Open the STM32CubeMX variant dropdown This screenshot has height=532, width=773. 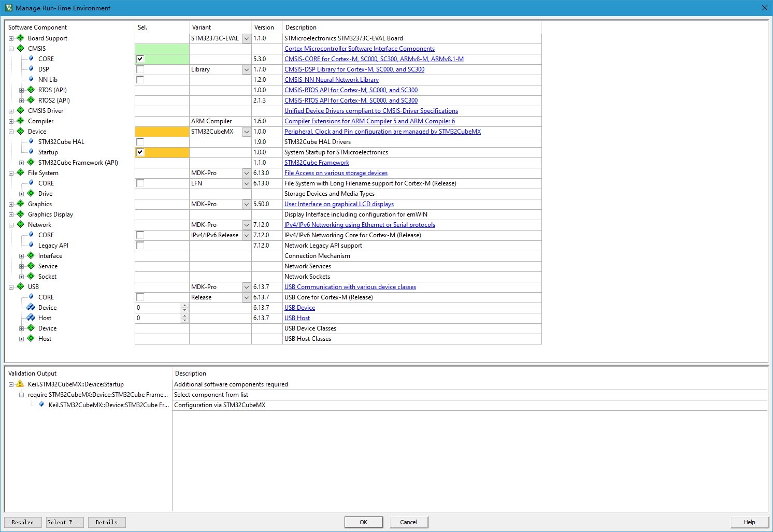[247, 132]
